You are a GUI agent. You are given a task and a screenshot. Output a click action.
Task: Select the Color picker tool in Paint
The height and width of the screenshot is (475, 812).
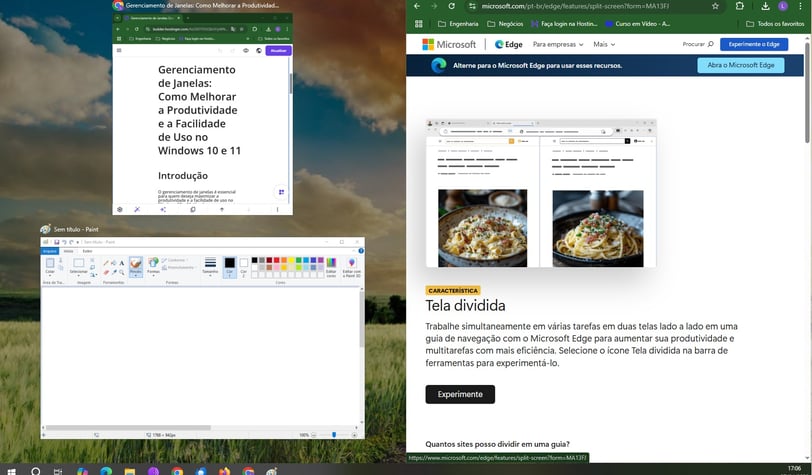click(x=113, y=272)
